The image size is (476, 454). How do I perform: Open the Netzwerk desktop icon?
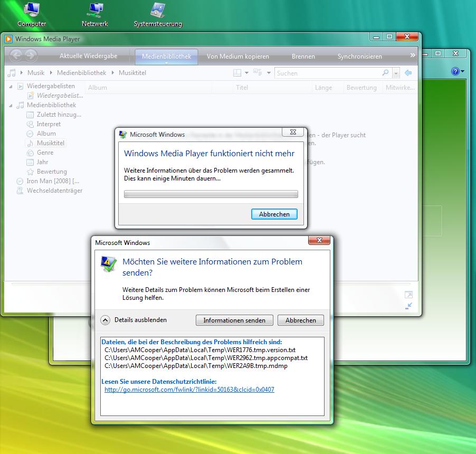point(94,14)
